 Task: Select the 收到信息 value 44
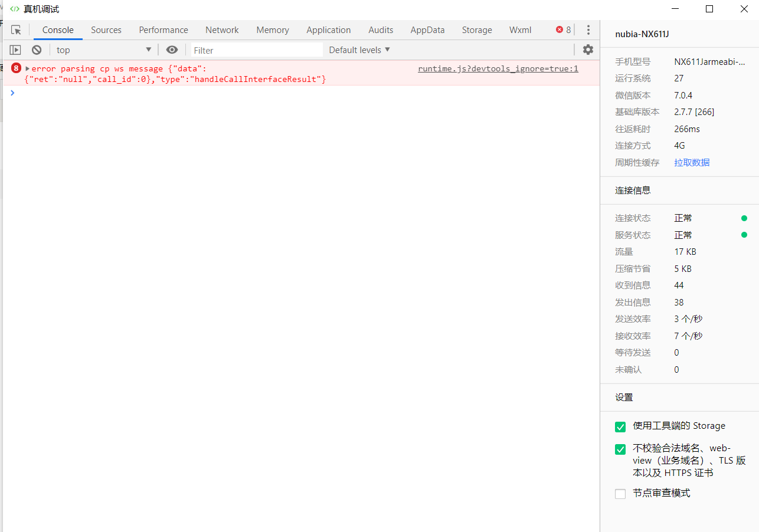(x=679, y=285)
